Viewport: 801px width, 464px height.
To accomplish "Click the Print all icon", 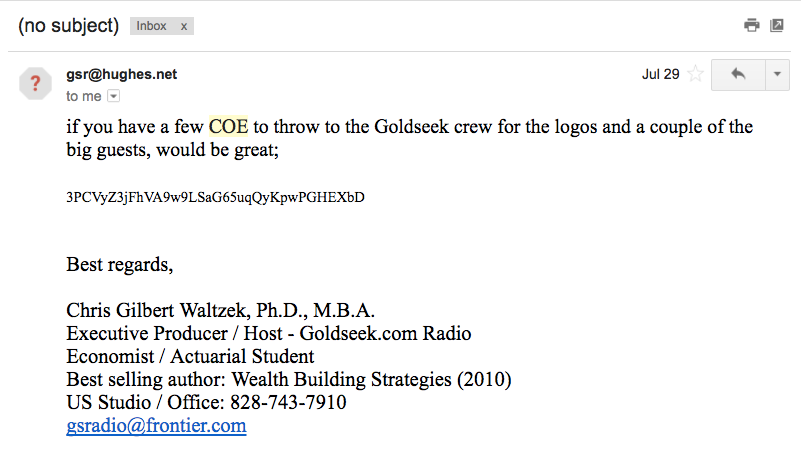I will click(752, 25).
